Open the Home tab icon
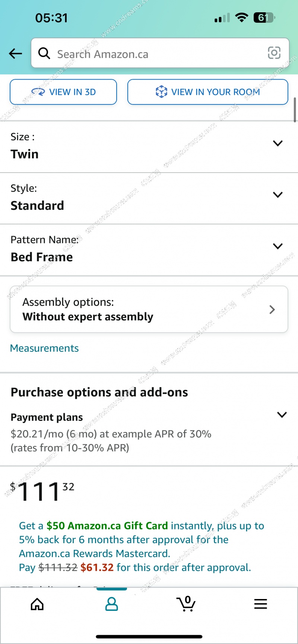Viewport: 298px width, 644px height. pos(37,604)
